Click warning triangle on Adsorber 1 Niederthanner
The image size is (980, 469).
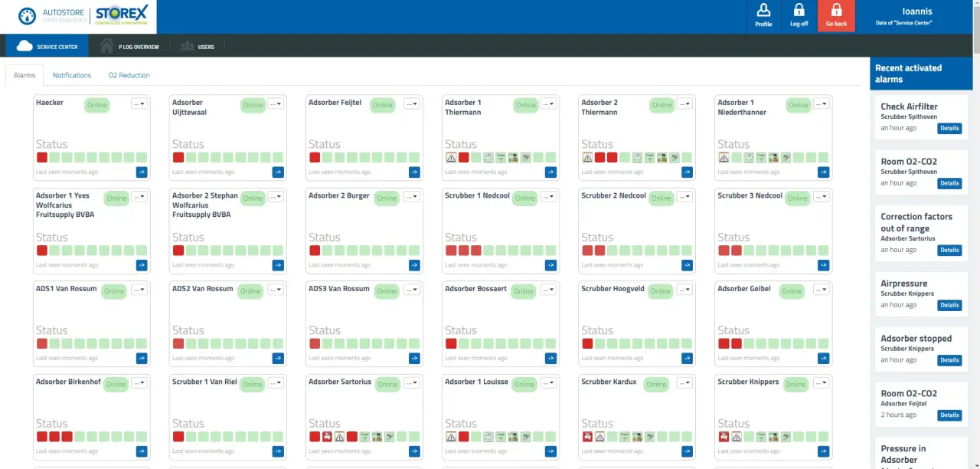724,157
